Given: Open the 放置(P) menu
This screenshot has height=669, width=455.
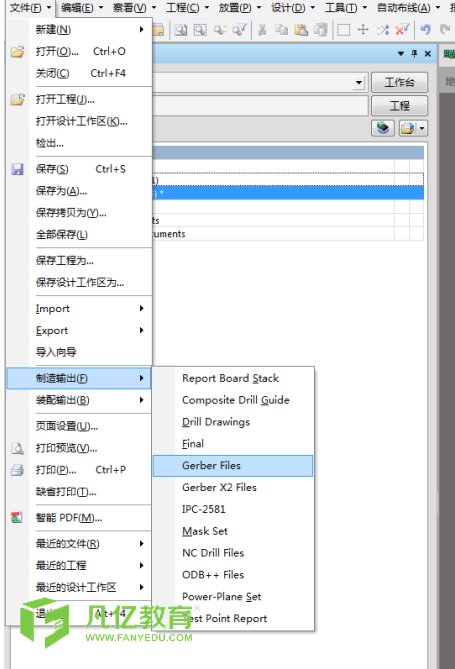Looking at the screenshot, I should click(x=239, y=8).
